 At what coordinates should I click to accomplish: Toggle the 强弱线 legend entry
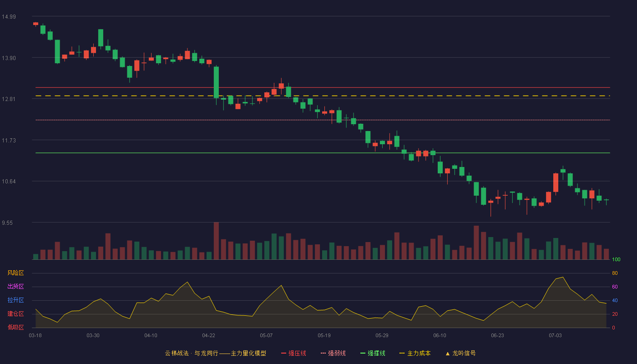tap(334, 354)
